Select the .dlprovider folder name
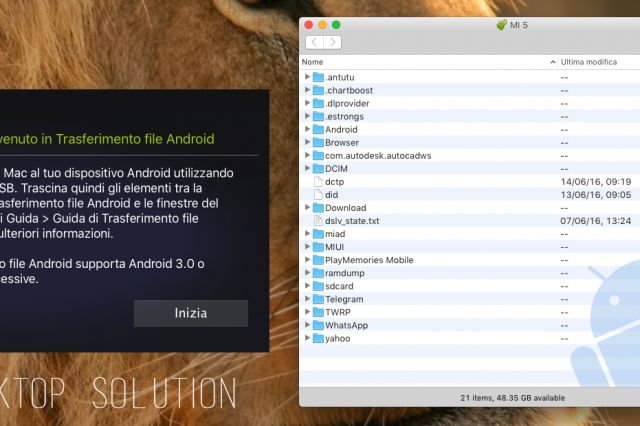The image size is (640, 426). [x=347, y=103]
